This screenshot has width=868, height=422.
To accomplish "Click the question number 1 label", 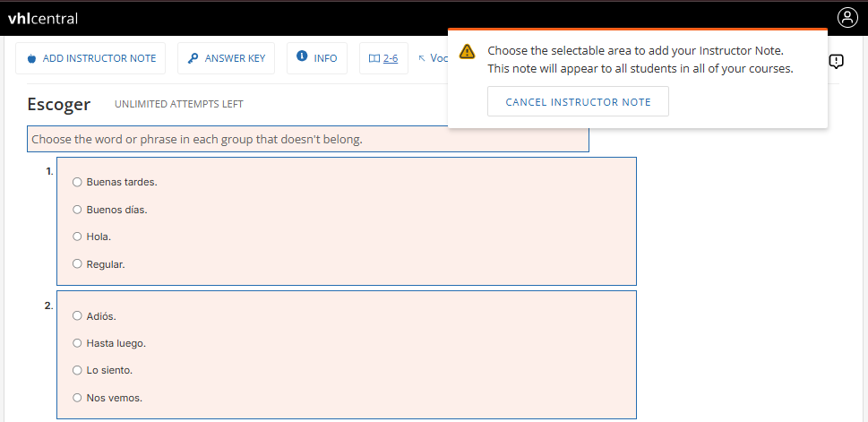I will (50, 172).
